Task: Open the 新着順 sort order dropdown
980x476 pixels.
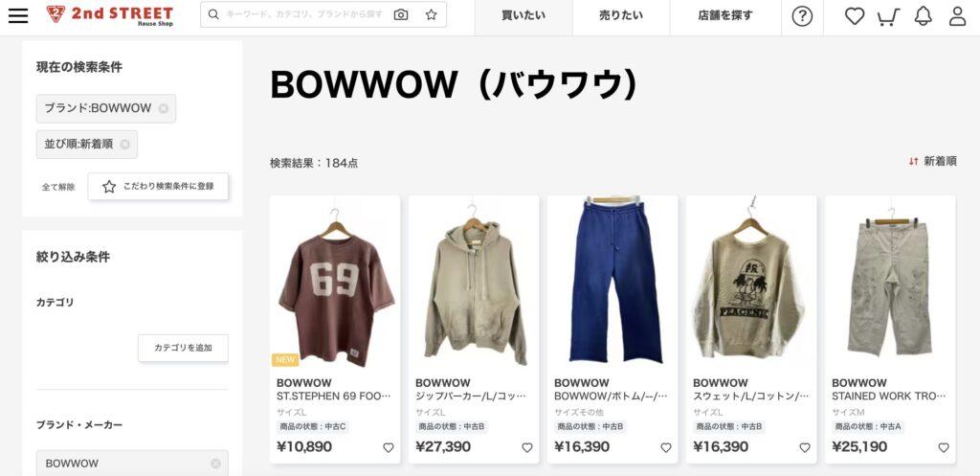Action: click(x=932, y=161)
